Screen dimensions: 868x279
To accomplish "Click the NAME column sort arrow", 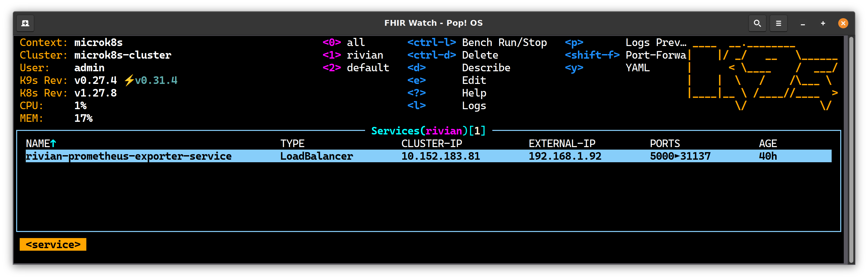I will pos(53,143).
